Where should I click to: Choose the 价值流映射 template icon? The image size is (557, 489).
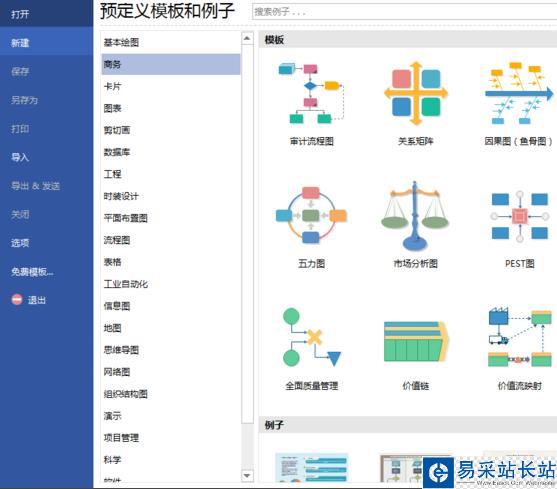click(520, 337)
